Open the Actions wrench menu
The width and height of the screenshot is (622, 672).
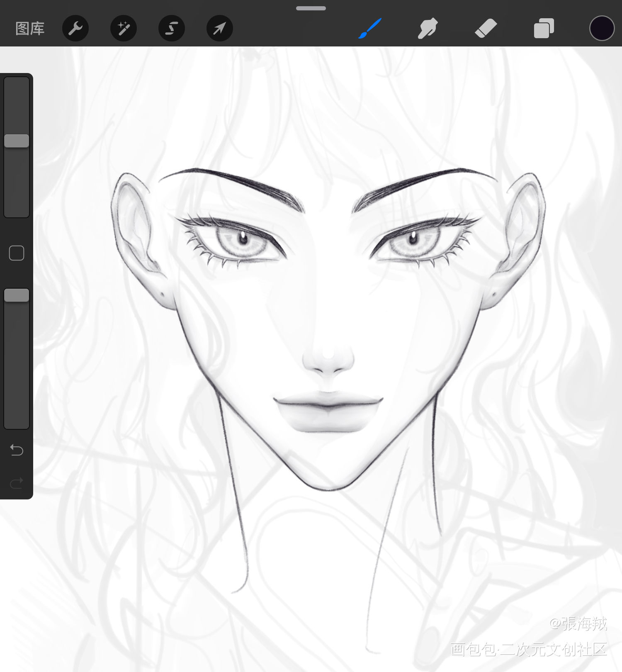[x=75, y=28]
